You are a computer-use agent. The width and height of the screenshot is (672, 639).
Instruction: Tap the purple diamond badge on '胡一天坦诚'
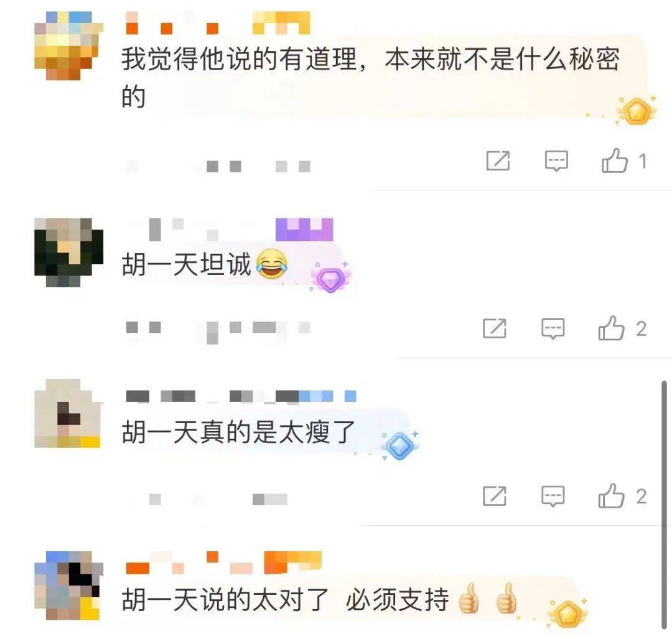coord(331,279)
